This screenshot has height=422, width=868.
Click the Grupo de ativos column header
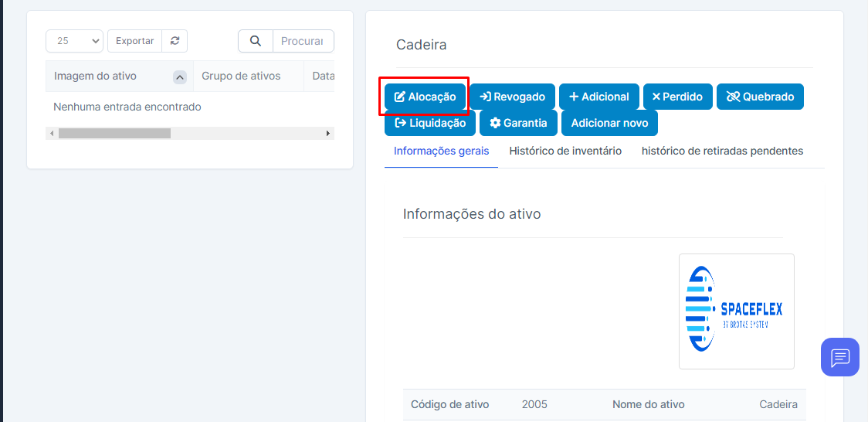coord(241,76)
